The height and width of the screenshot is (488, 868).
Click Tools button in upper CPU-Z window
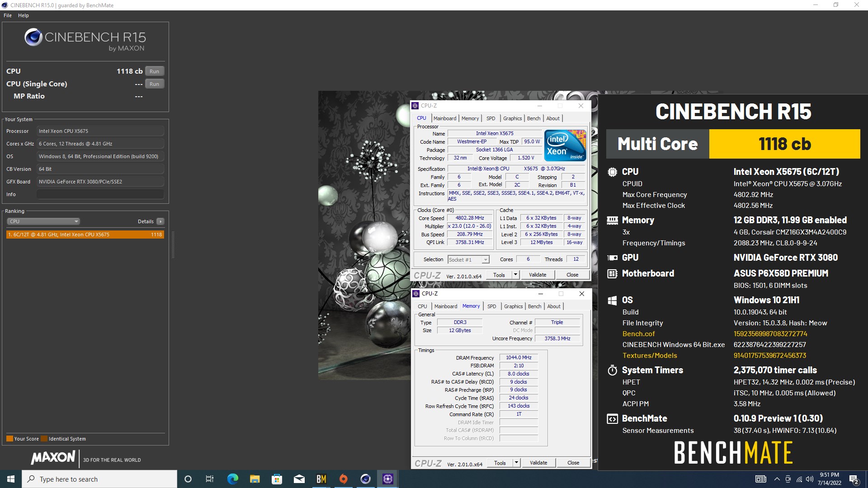coord(499,275)
